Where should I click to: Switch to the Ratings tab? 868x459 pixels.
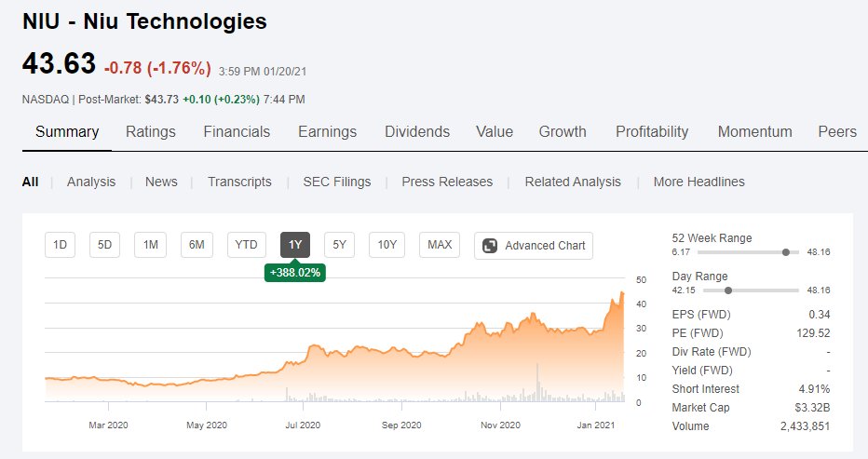[x=151, y=132]
